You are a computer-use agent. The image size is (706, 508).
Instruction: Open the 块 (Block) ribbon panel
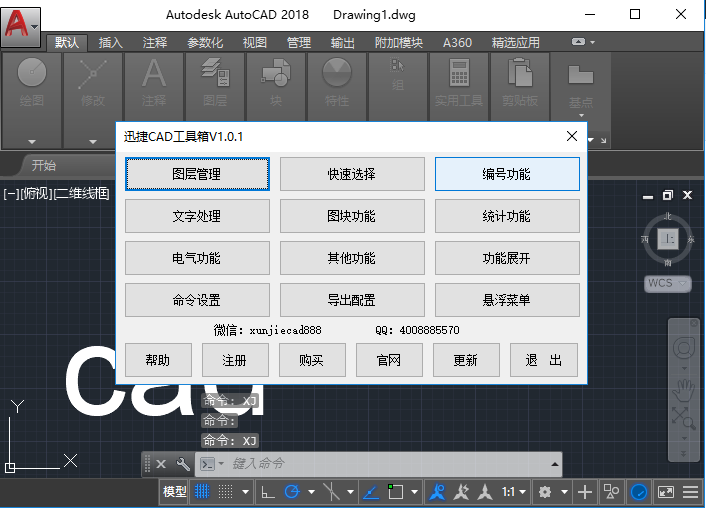click(x=276, y=81)
